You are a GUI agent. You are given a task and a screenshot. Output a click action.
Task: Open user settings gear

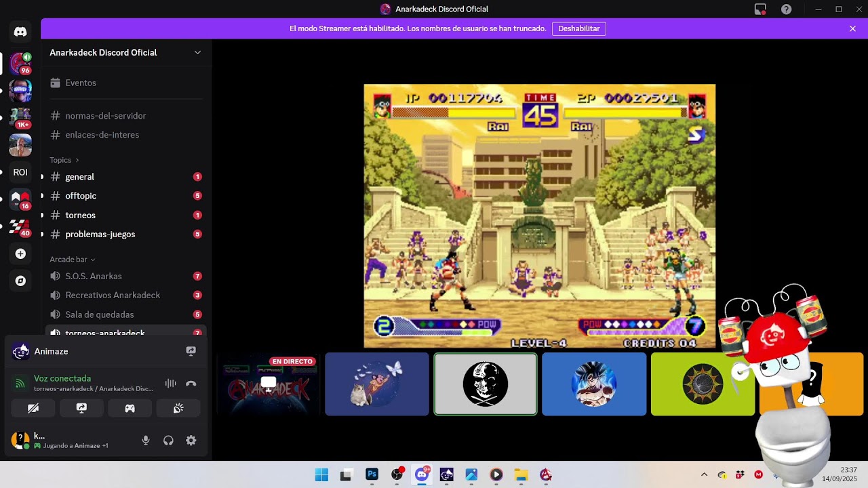pos(191,441)
